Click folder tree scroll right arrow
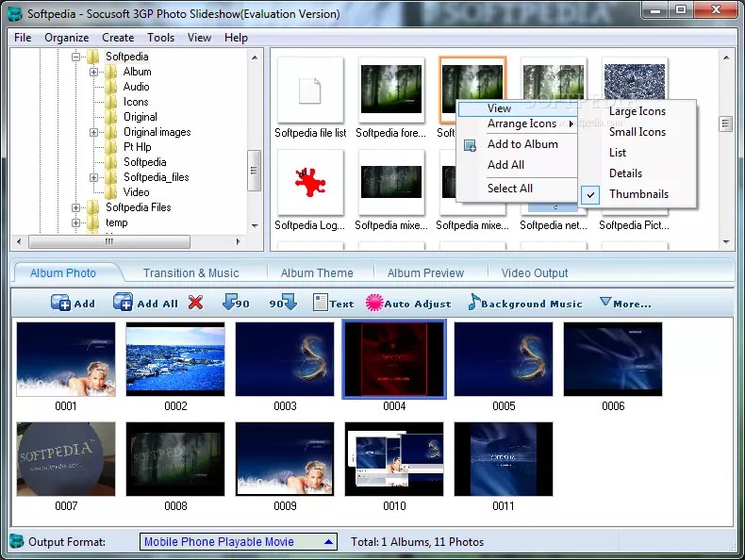This screenshot has height=560, width=745. 238,241
